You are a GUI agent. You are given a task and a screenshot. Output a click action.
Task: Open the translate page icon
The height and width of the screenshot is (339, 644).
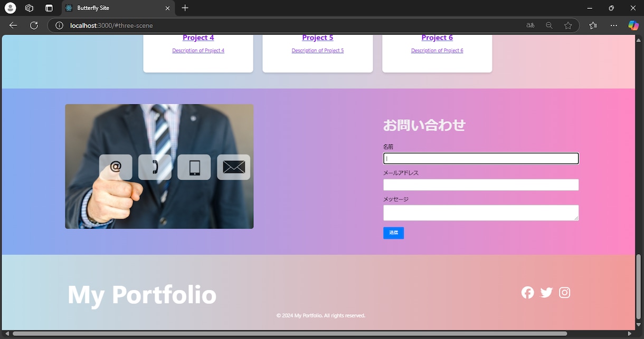point(530,25)
